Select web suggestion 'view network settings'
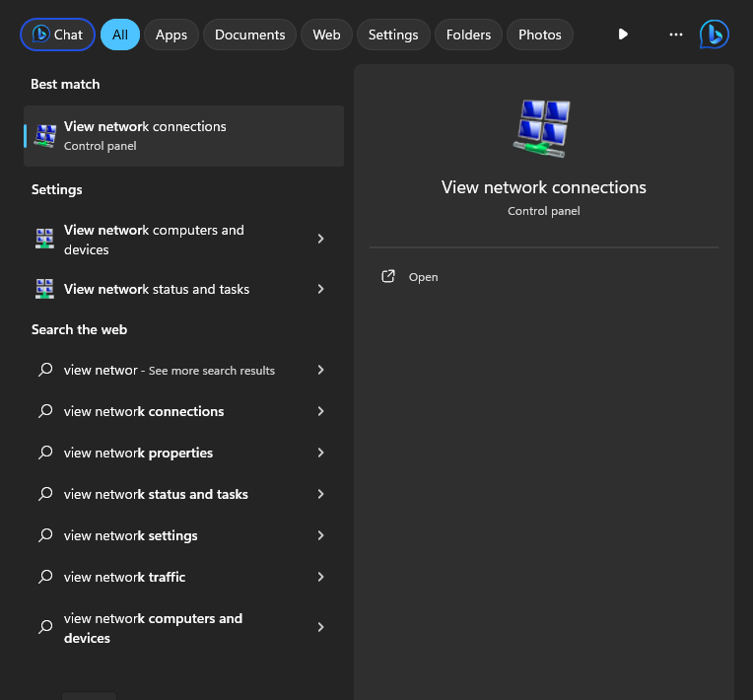This screenshot has width=753, height=700. tap(184, 535)
